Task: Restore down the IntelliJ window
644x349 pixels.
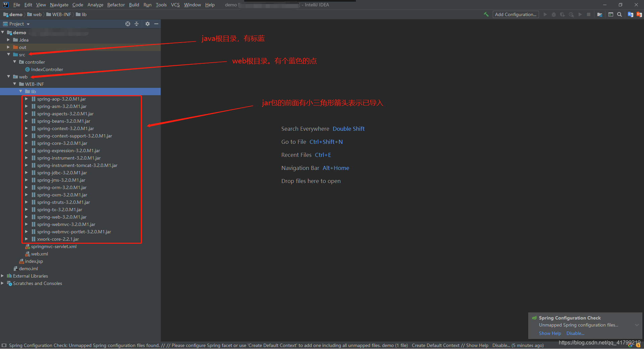Action: coord(621,5)
